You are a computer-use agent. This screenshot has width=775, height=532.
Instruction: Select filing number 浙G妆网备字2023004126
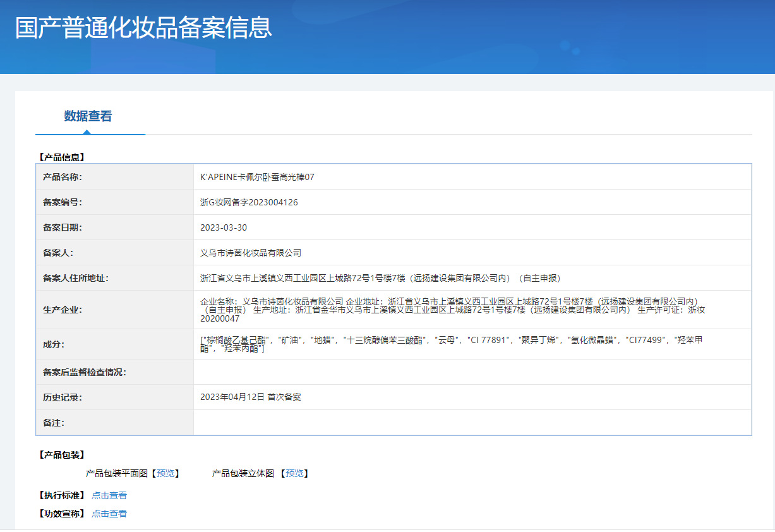pyautogui.click(x=249, y=203)
